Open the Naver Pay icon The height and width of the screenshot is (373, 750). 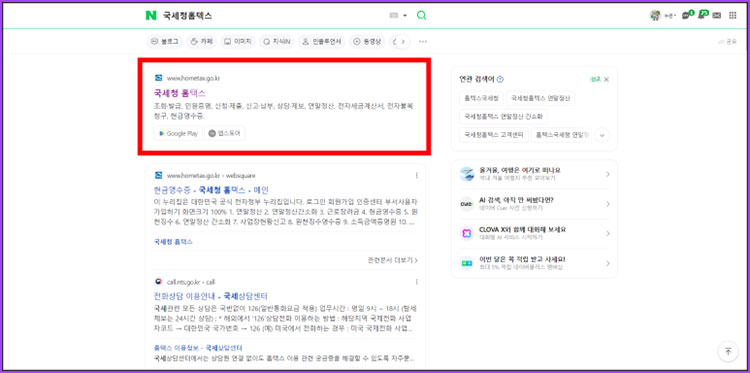(x=703, y=15)
